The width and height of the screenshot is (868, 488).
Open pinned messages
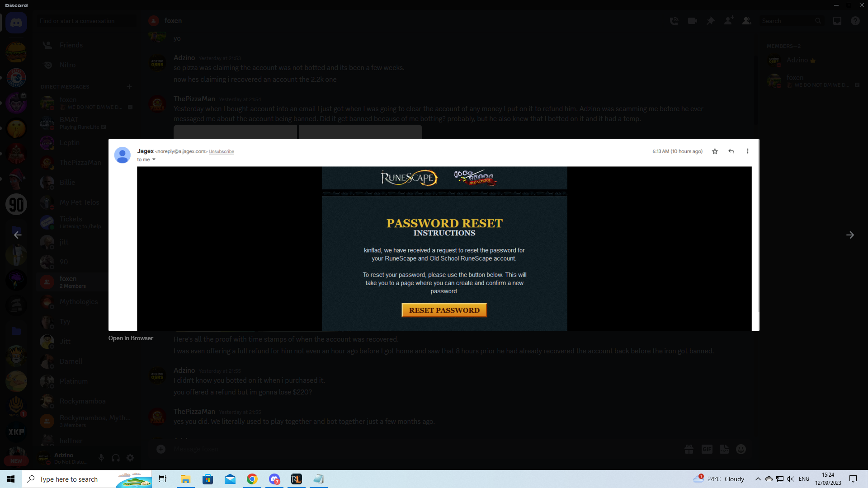[x=711, y=21]
